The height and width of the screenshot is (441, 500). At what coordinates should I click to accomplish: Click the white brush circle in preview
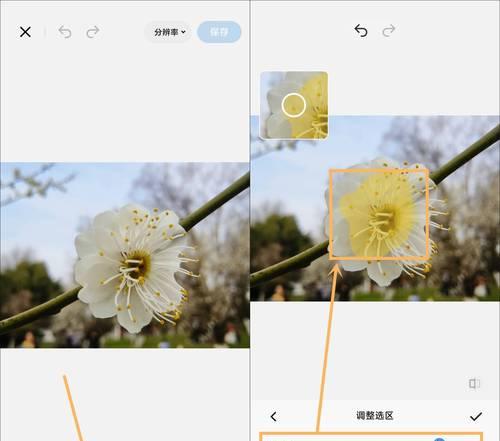294,105
